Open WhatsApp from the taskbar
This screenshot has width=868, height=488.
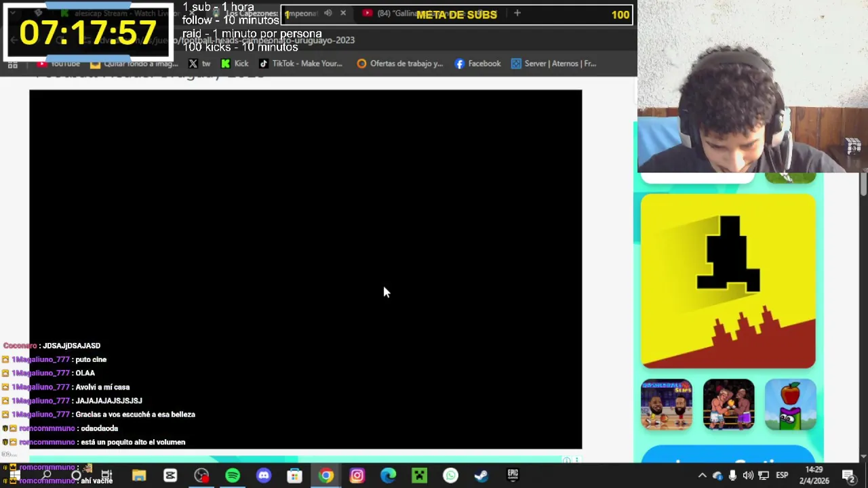click(450, 476)
